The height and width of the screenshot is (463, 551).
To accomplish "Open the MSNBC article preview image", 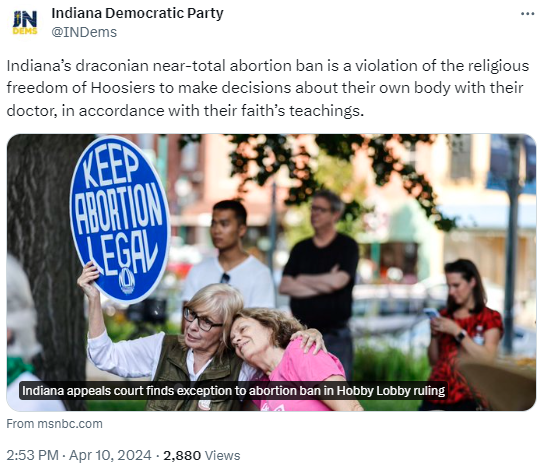I will pos(271,272).
